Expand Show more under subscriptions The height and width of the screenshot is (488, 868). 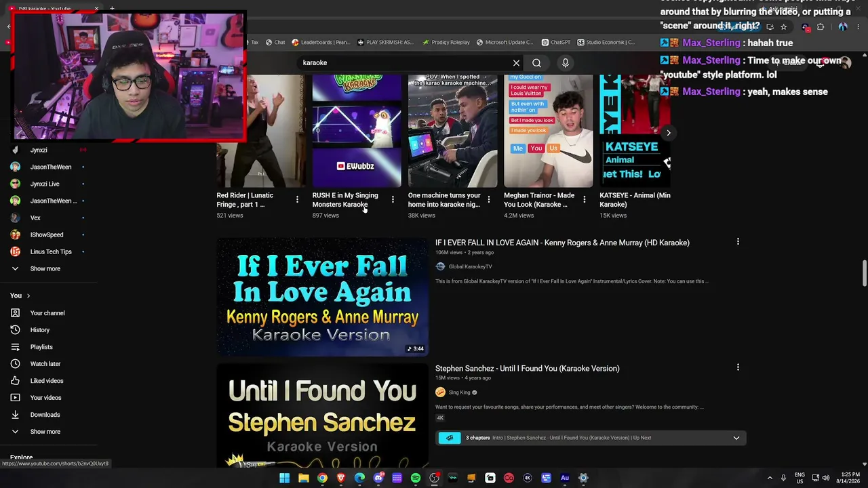[x=45, y=269]
